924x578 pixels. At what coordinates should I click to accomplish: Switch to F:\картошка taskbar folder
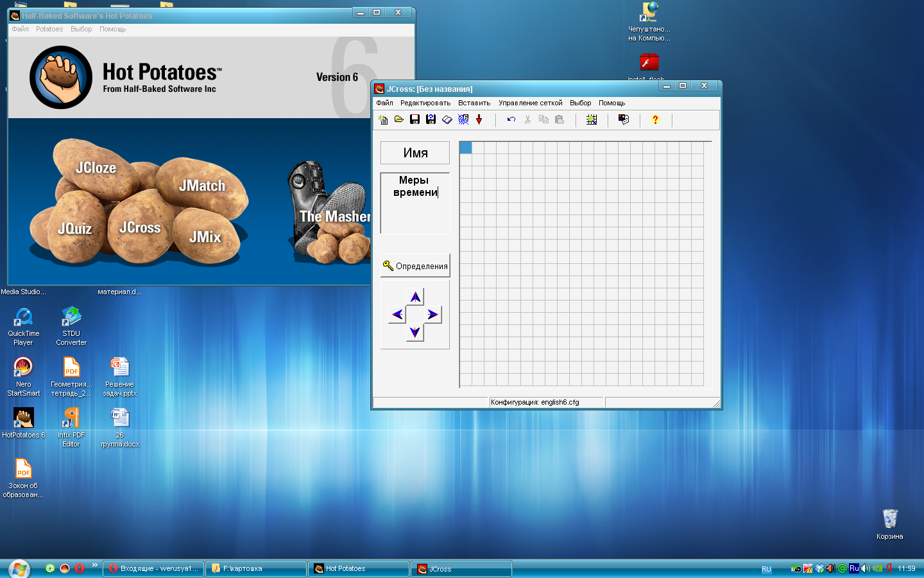coord(256,568)
